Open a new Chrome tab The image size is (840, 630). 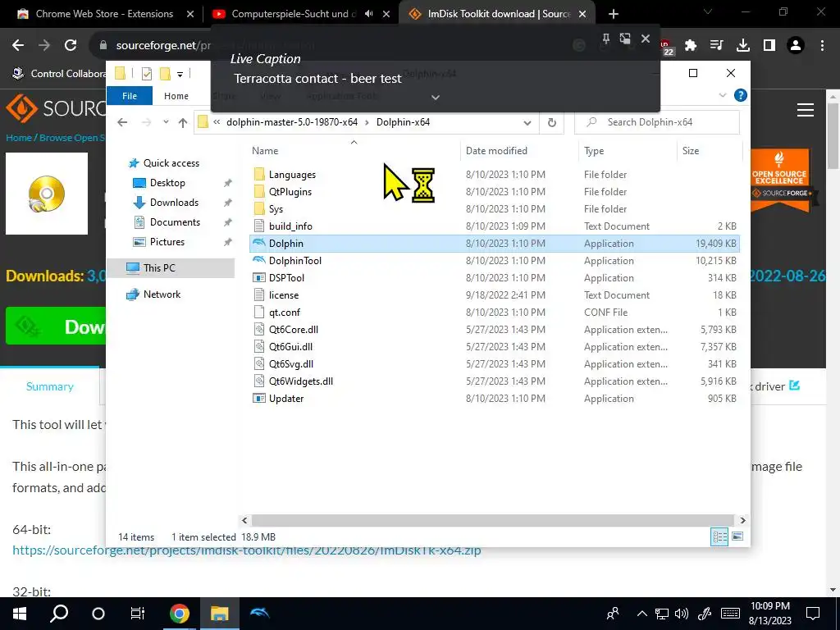click(614, 14)
